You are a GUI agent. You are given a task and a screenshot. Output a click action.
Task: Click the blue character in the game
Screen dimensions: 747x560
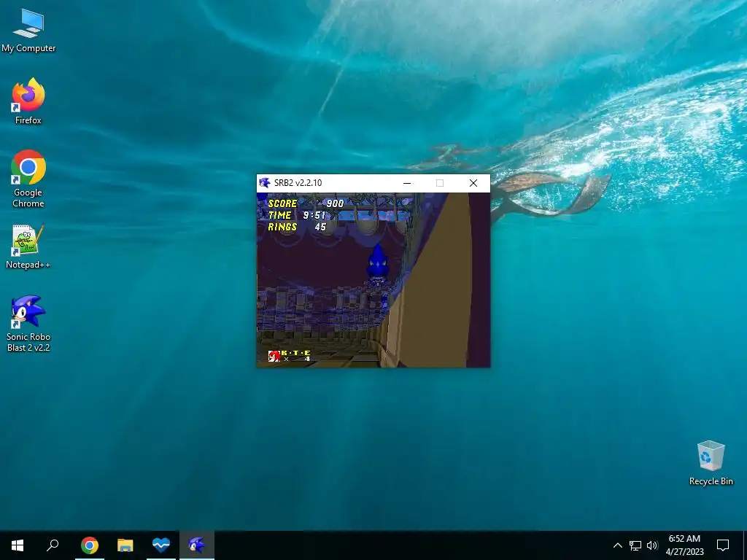click(378, 264)
